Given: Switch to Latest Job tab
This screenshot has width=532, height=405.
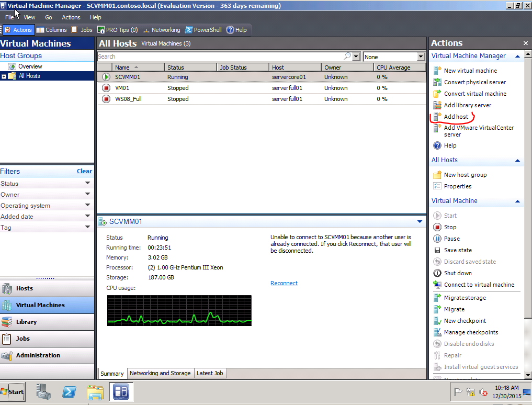Looking at the screenshot, I should [210, 373].
